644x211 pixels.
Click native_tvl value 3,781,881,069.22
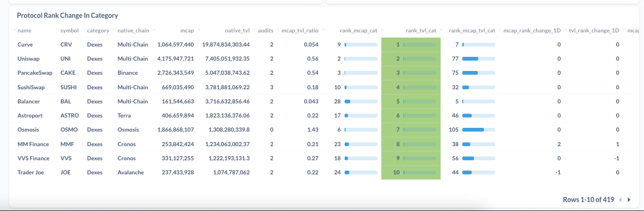click(227, 87)
